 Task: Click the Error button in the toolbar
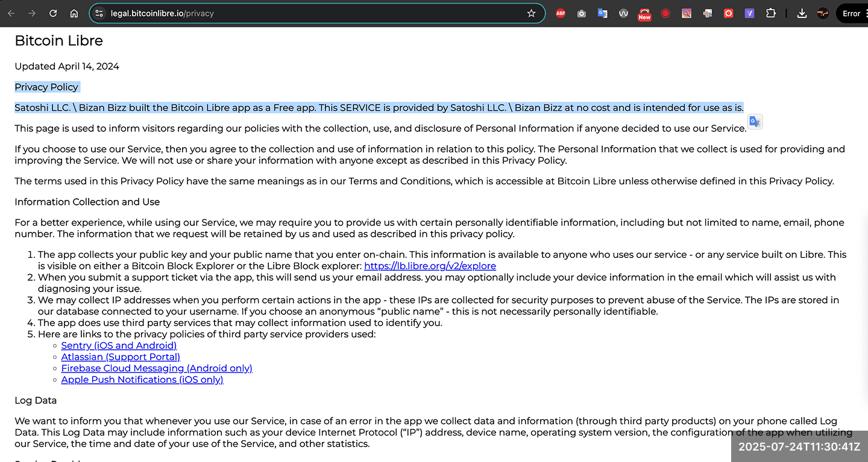tap(851, 13)
